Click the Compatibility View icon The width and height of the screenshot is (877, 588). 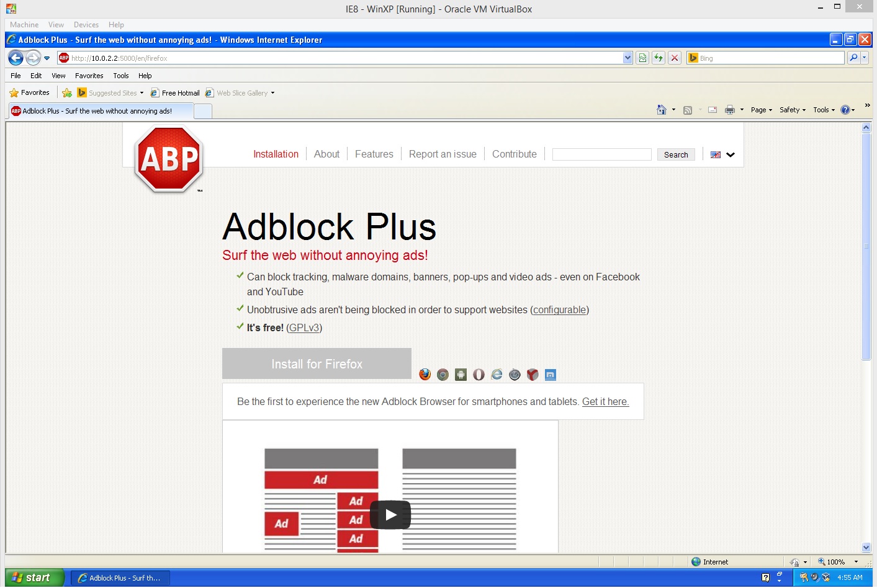[642, 58]
